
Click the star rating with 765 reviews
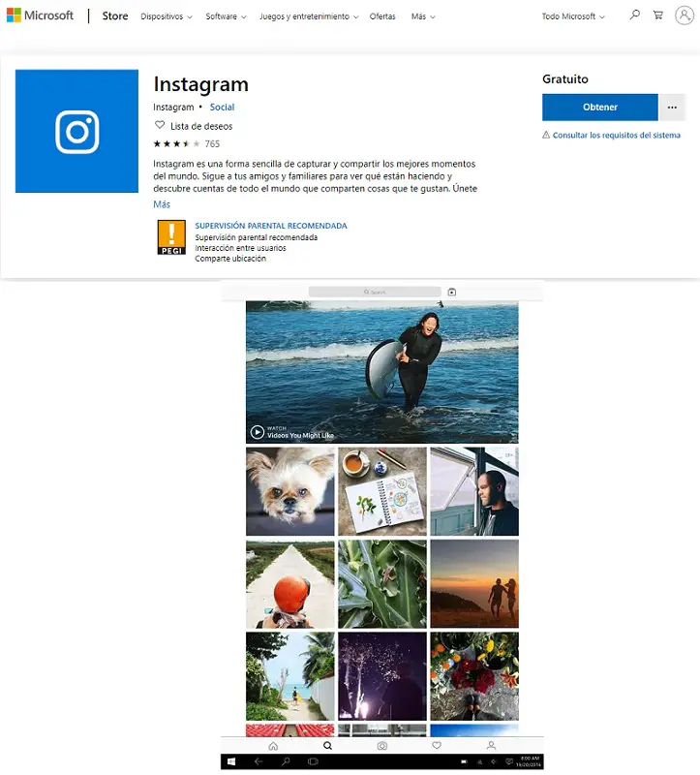coord(186,143)
